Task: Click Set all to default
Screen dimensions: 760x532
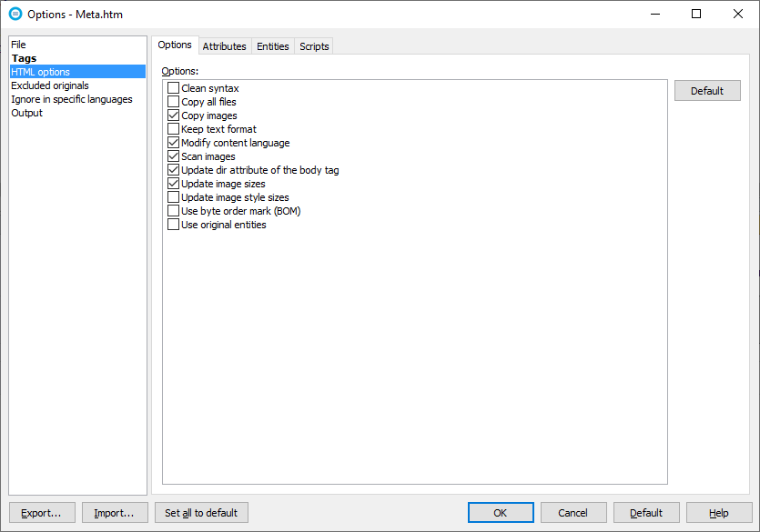Action: (201, 513)
